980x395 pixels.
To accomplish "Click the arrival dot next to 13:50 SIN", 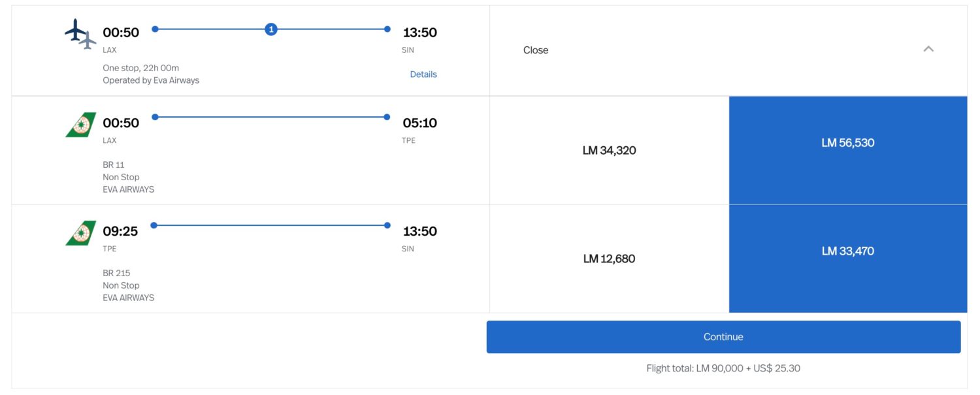I will point(388,28).
